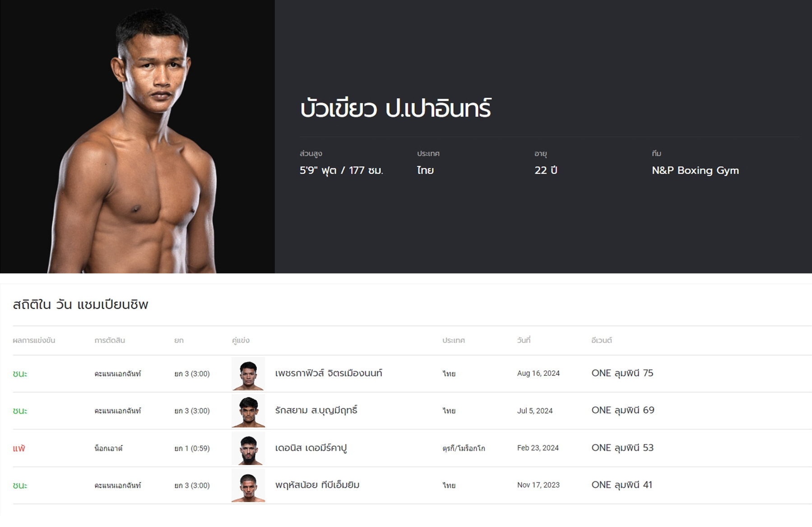812x527 pixels.
Task: Open event ONE ลุมพินี 41
Action: pyautogui.click(x=622, y=485)
